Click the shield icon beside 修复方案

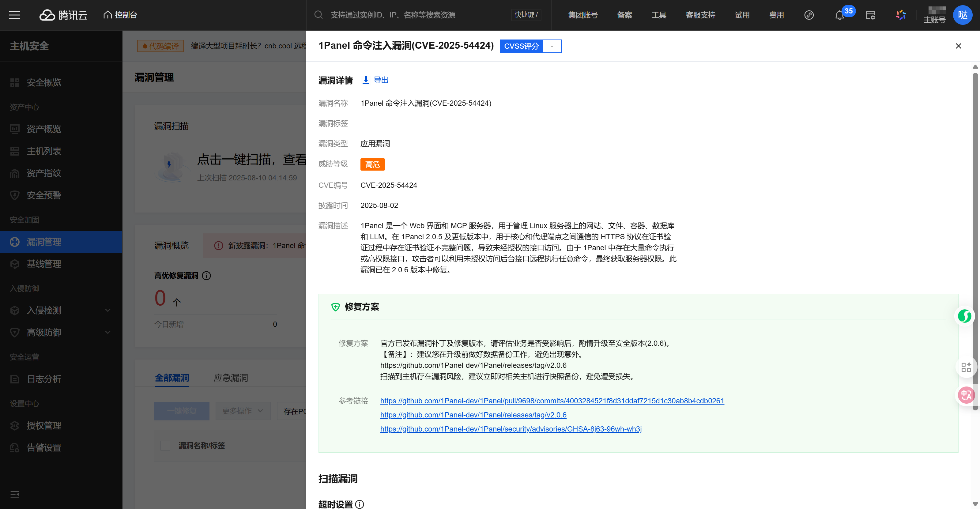335,307
